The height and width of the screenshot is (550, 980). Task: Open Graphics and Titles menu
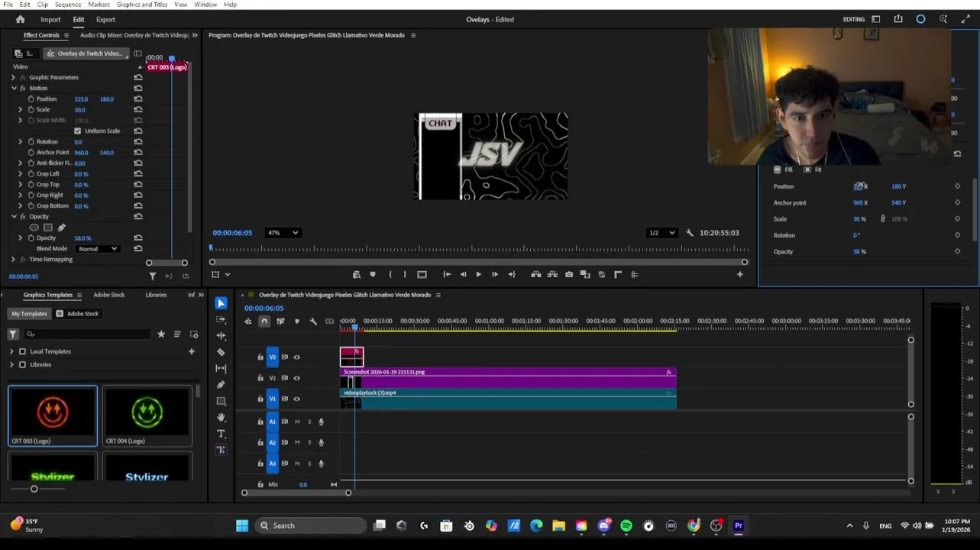pos(142,5)
